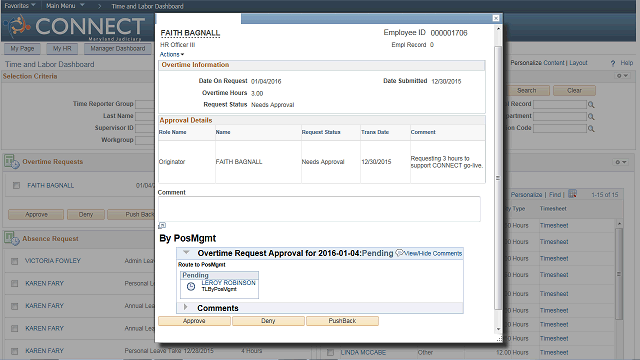Click the Department input field
The image size is (640, 360).
[x=560, y=117]
